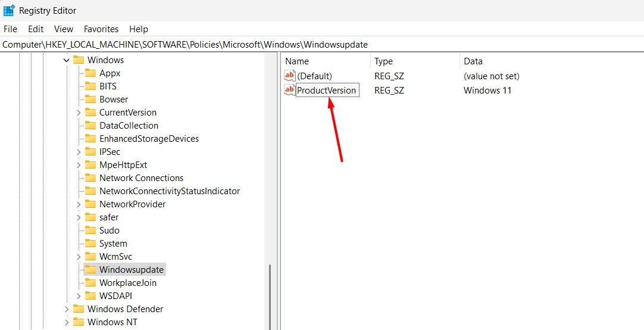Click the Sudo folder icon
The height and width of the screenshot is (330, 644).
(90, 231)
